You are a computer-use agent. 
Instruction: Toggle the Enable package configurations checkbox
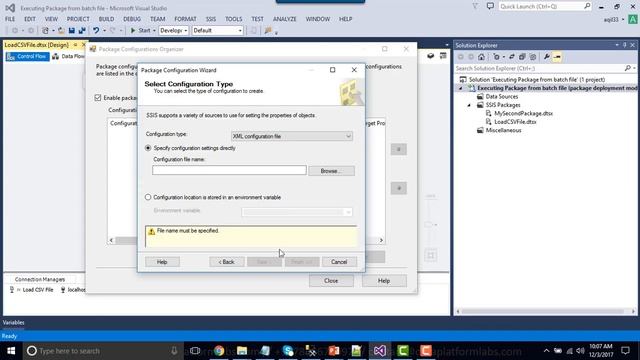98,98
